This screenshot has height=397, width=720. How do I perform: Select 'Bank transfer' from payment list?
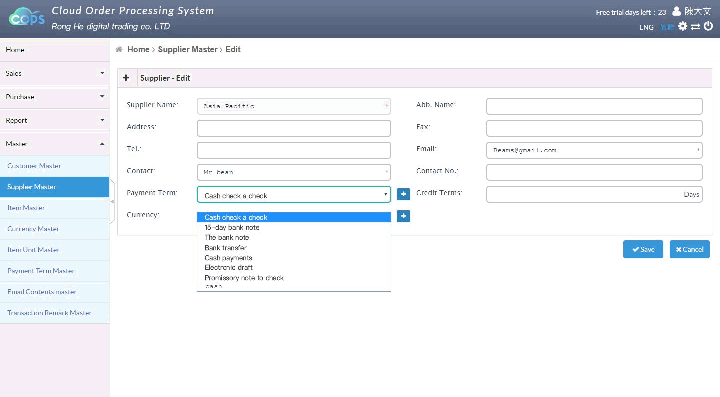click(225, 248)
